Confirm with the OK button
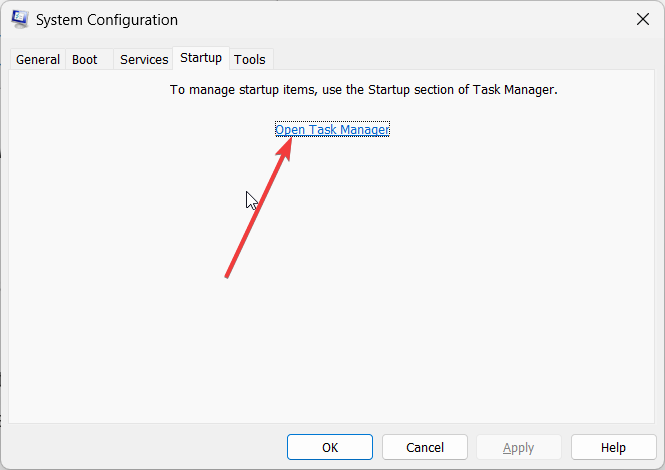Screen dimensions: 665x470 point(330,447)
